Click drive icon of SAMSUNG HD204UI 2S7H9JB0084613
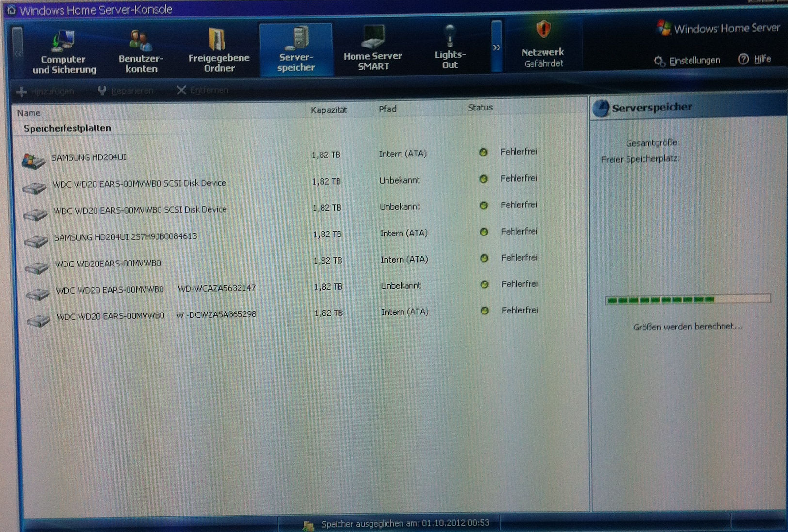The height and width of the screenshot is (532, 788). (36, 241)
